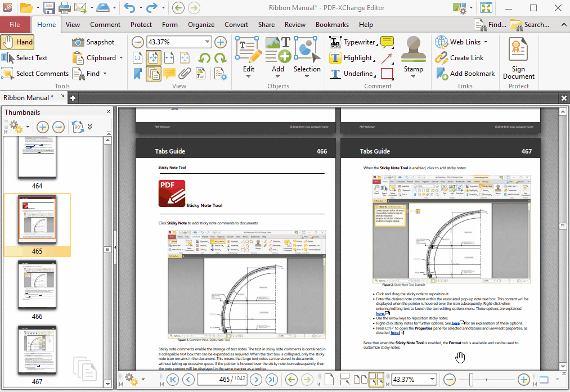Open the status bar zoom level dropdown

[432, 379]
